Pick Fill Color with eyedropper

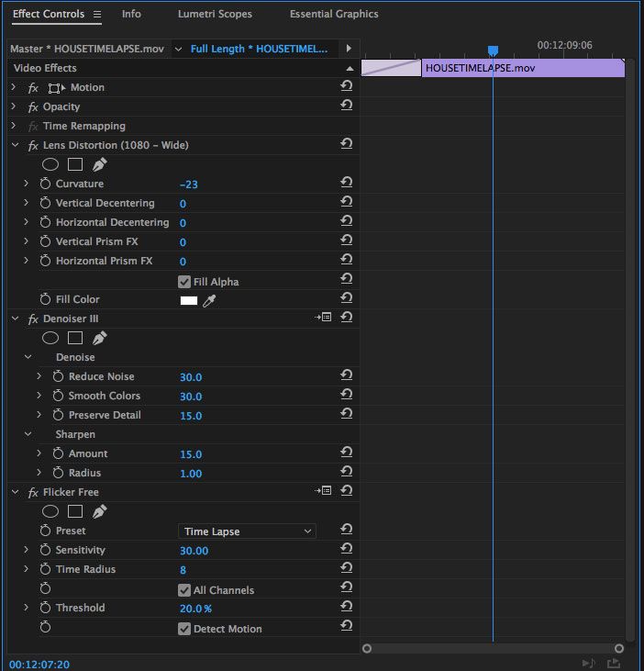[x=209, y=300]
